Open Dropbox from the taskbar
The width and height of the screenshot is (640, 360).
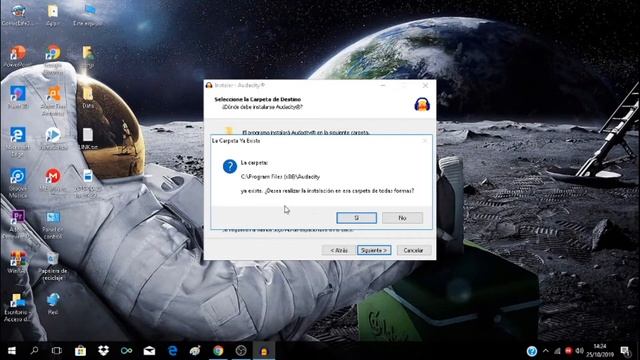coord(103,351)
